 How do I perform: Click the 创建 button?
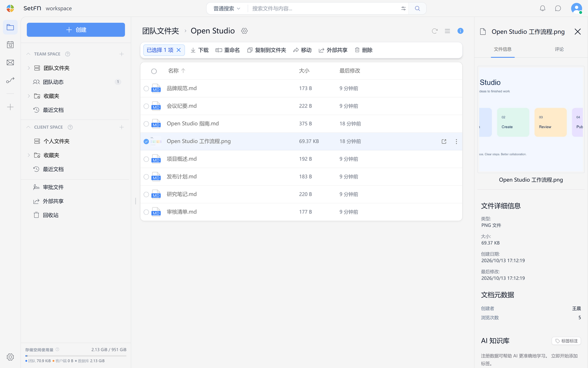[76, 30]
